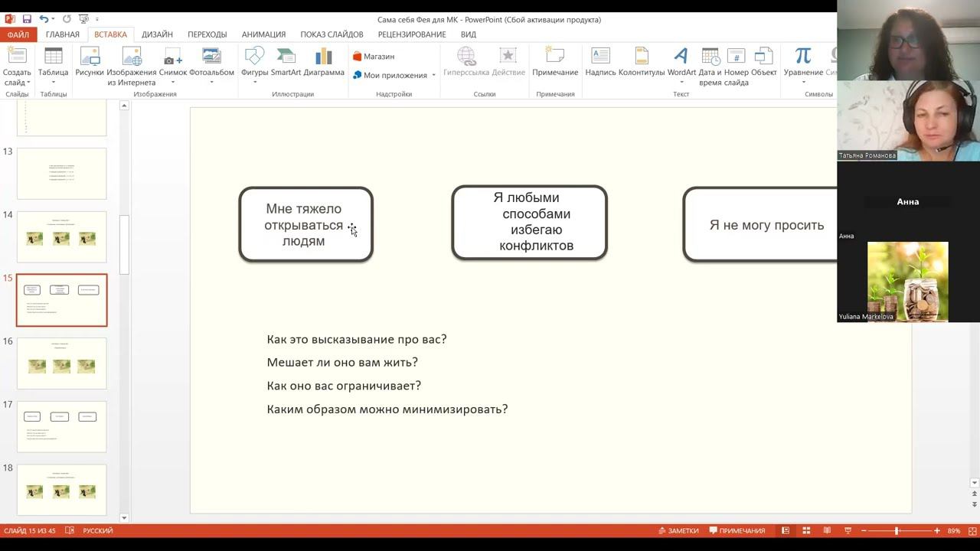Open slide 18 thumbnail
The image size is (980, 551).
tap(61, 490)
